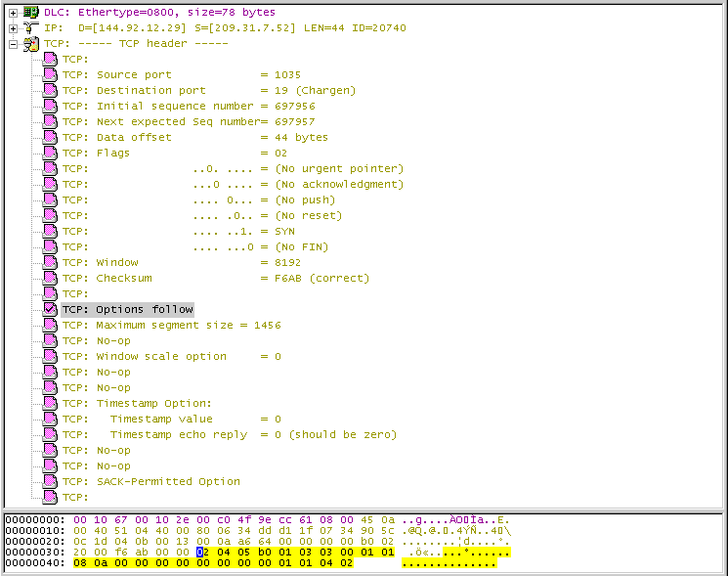Click the DLC network card icon

click(30, 12)
